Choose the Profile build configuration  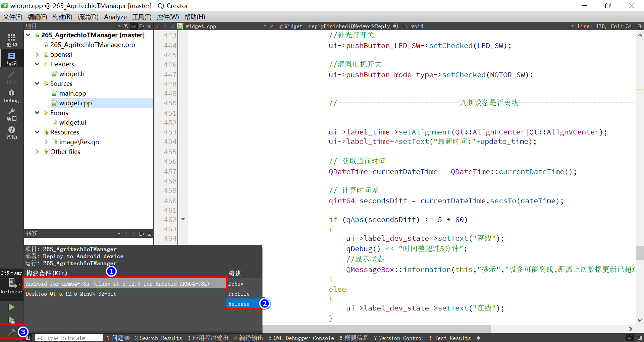(x=238, y=294)
